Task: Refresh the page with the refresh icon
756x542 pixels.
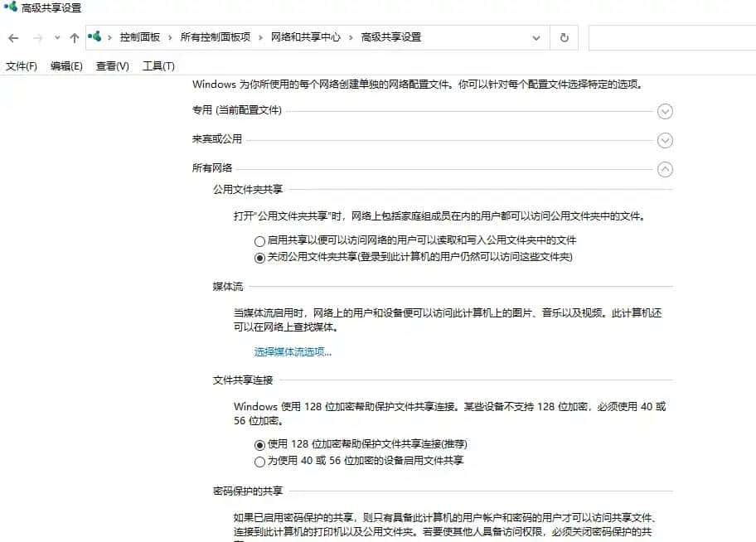Action: [563, 37]
